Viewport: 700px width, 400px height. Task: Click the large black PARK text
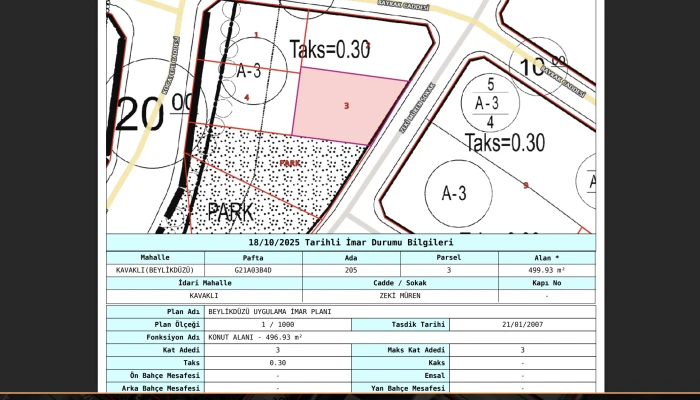[230, 212]
